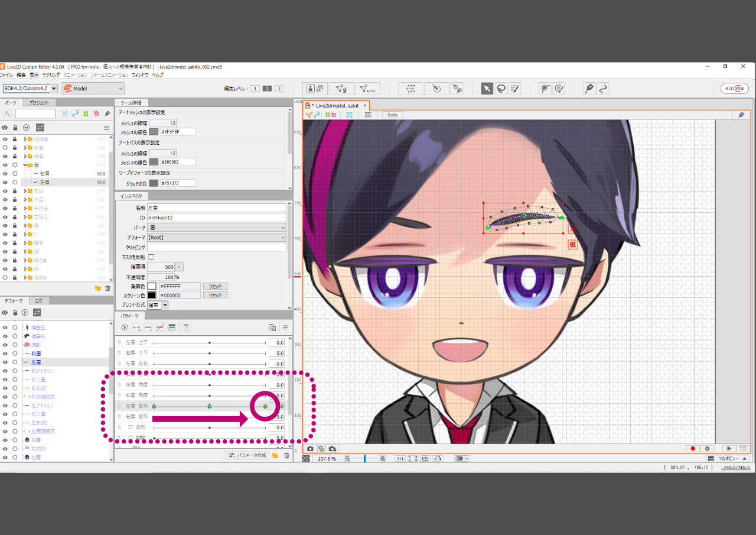This screenshot has width=756, height=535.
Task: Open the ファイル menu
Action: click(x=6, y=75)
